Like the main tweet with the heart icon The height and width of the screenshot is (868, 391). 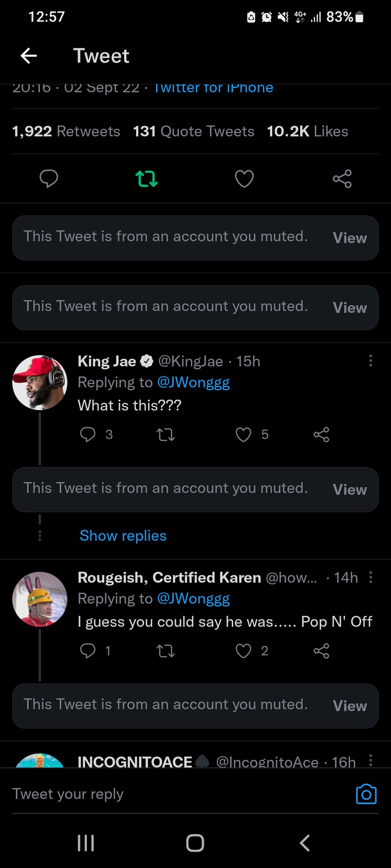pyautogui.click(x=244, y=178)
